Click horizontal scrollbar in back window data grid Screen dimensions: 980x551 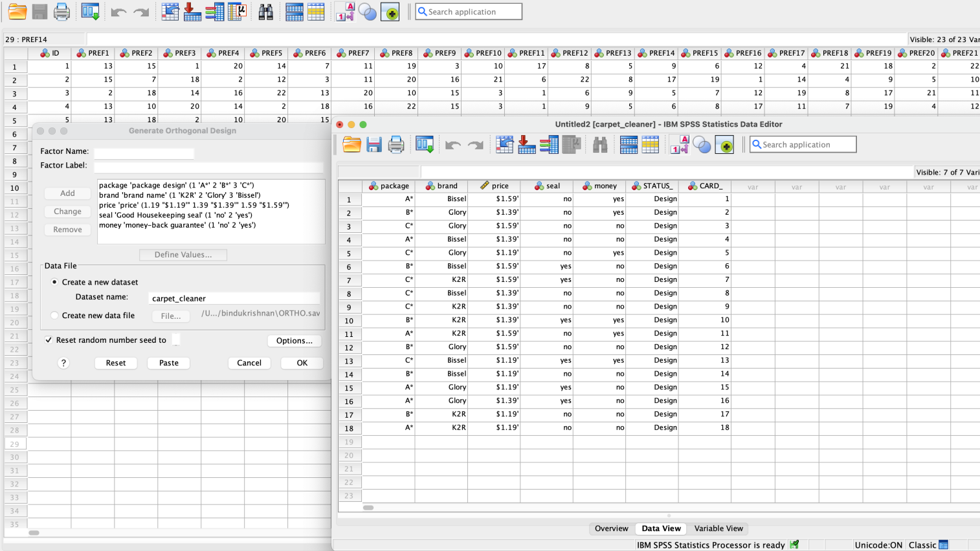pyautogui.click(x=34, y=533)
